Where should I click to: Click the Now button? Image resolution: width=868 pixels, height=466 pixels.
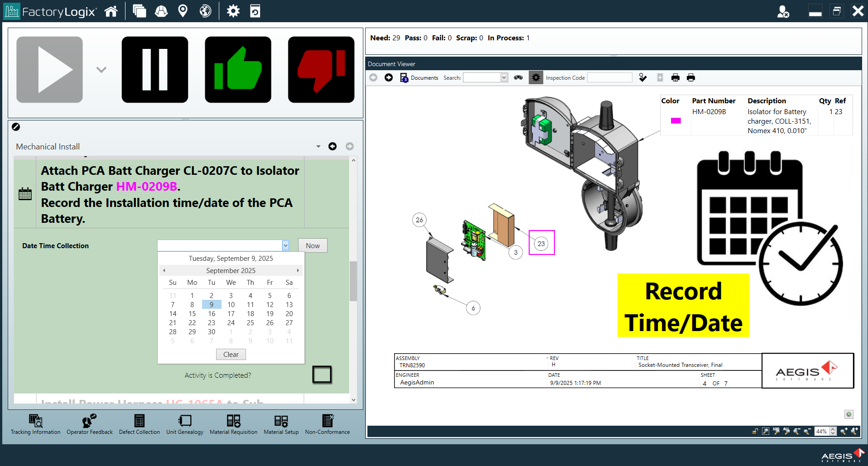coord(313,245)
